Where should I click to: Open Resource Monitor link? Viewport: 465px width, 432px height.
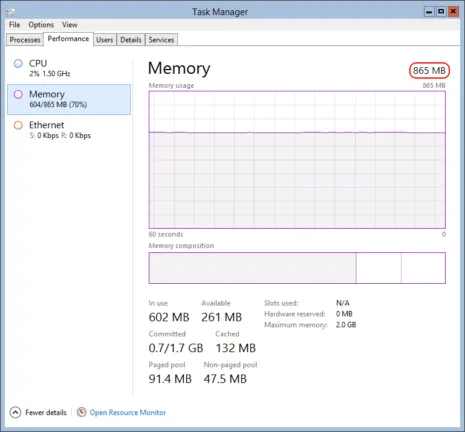click(128, 412)
